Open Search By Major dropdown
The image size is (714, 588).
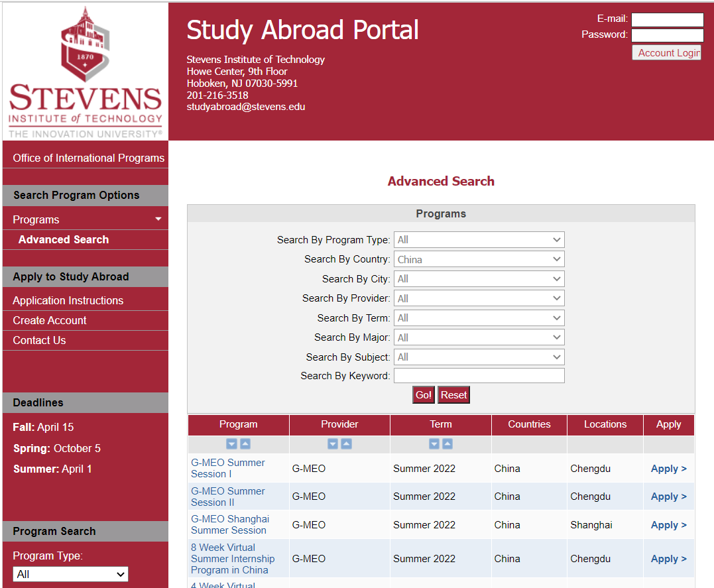479,337
